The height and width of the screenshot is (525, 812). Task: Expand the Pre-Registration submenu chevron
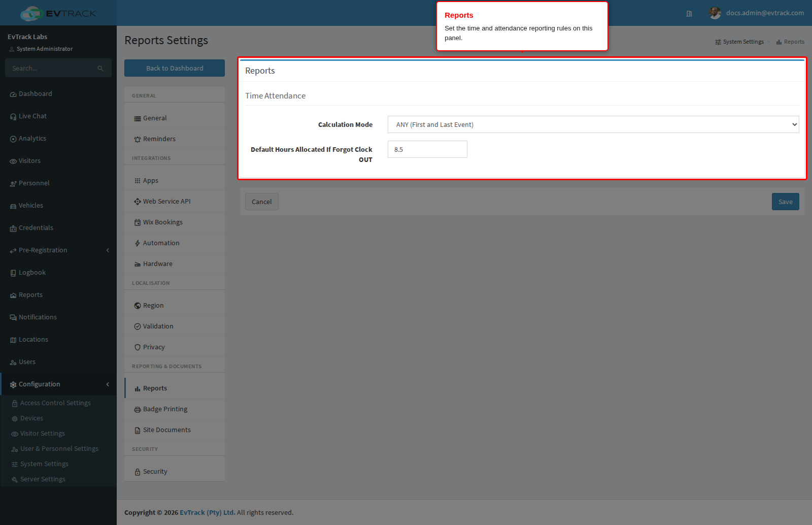click(x=108, y=250)
